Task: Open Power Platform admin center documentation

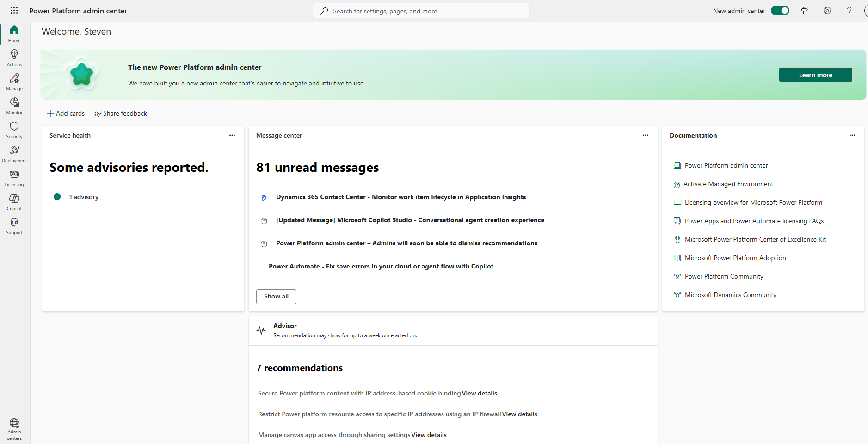Action: 726,165
